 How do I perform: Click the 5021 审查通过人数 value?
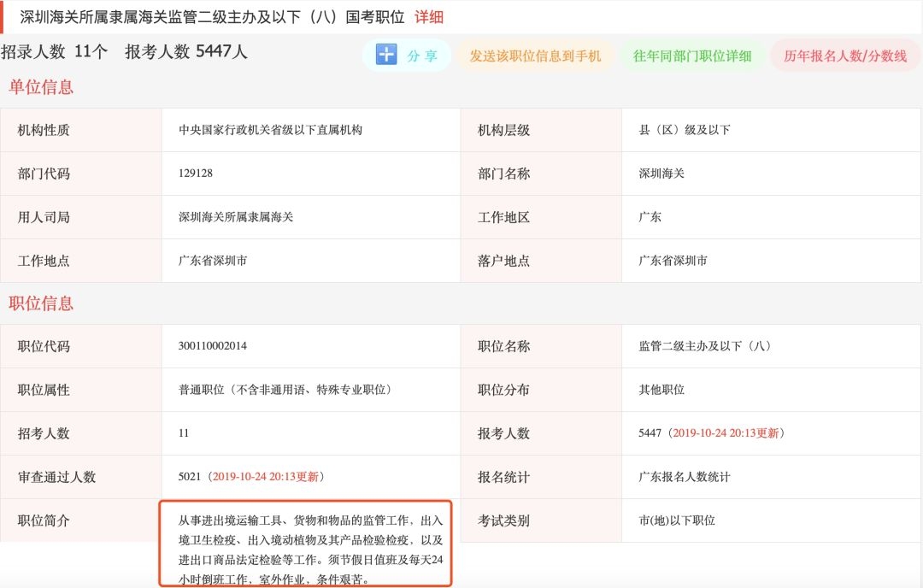click(190, 477)
